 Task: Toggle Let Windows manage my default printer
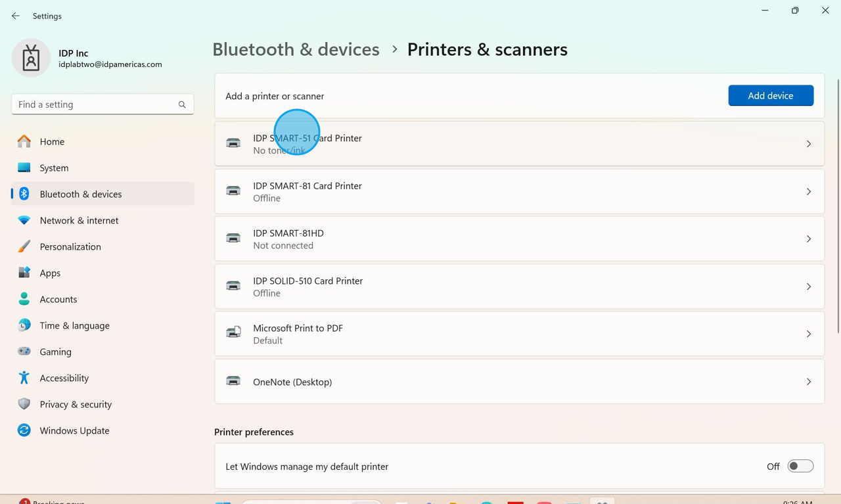[800, 466]
